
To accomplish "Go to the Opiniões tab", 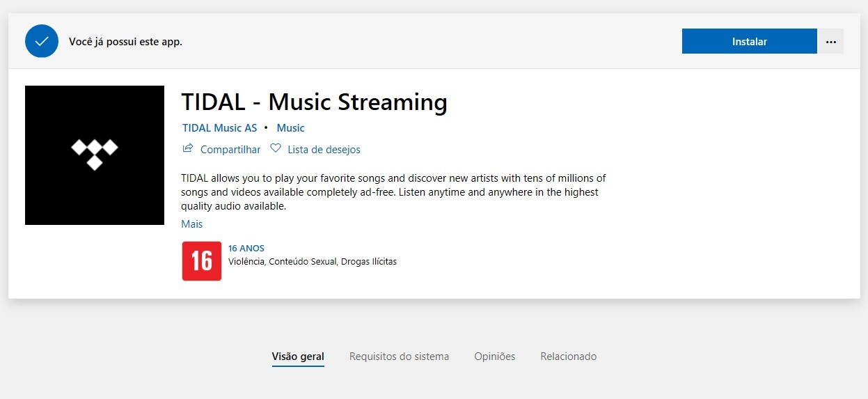I will click(495, 357).
